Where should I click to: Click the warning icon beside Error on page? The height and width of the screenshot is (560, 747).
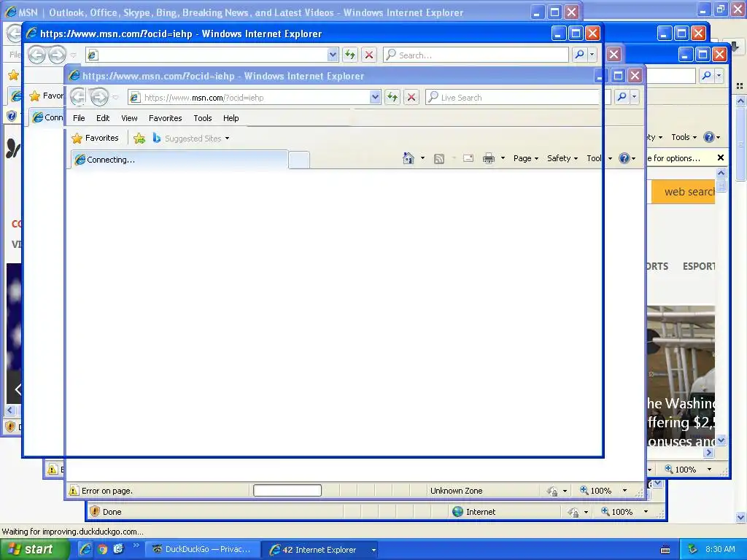[x=74, y=491]
